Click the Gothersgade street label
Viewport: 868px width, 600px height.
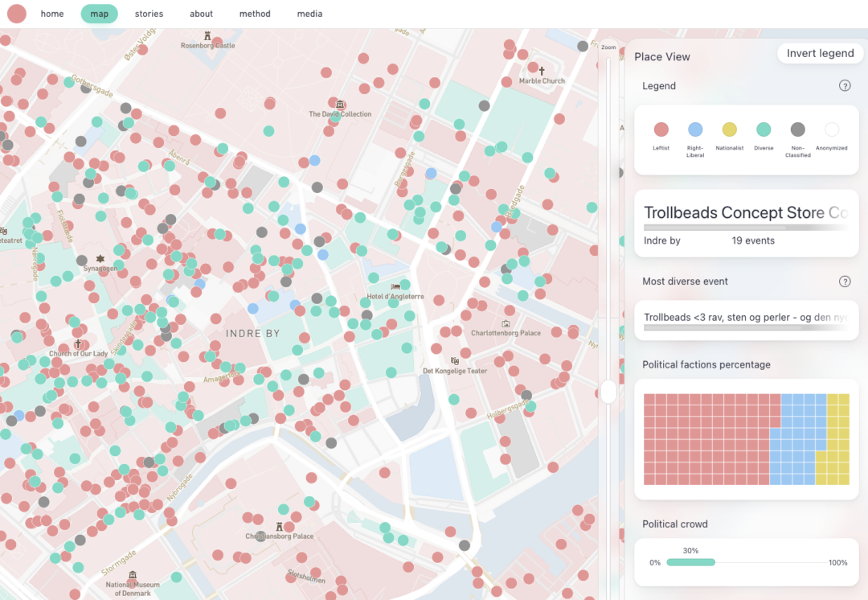(92, 86)
